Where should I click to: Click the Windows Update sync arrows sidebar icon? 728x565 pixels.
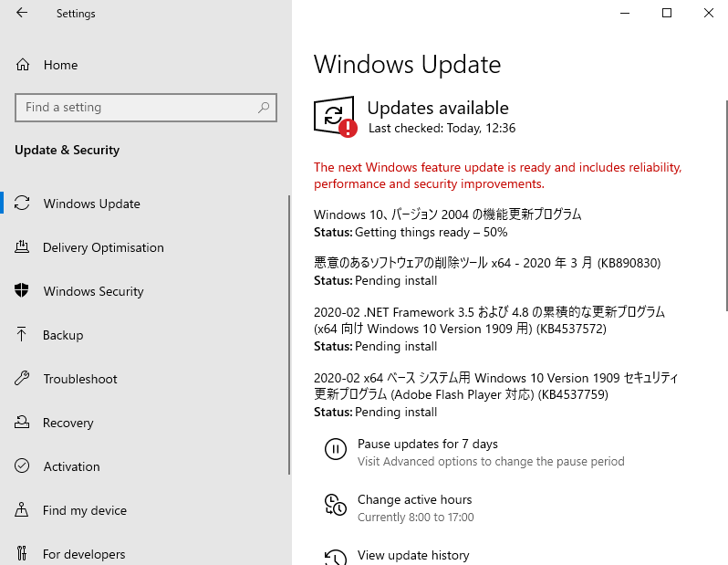pos(22,203)
